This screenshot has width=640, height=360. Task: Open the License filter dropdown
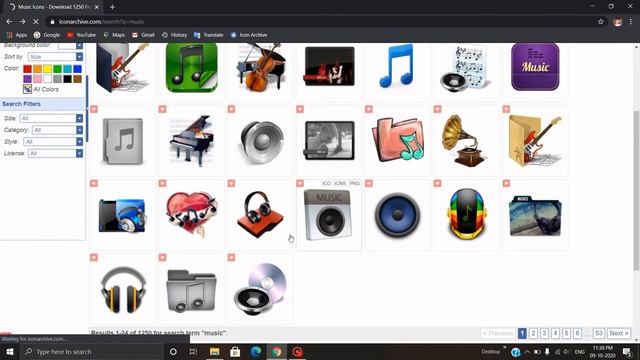(x=56, y=153)
